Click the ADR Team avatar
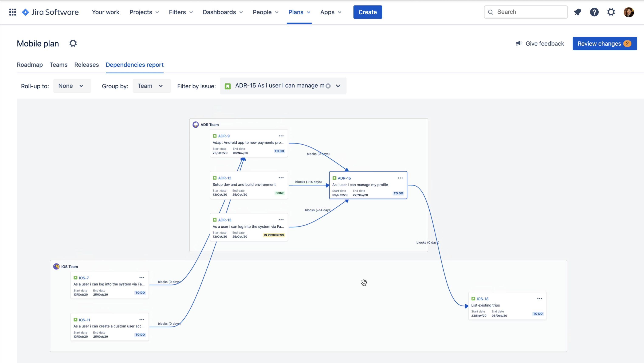This screenshot has height=363, width=644. pos(196,124)
